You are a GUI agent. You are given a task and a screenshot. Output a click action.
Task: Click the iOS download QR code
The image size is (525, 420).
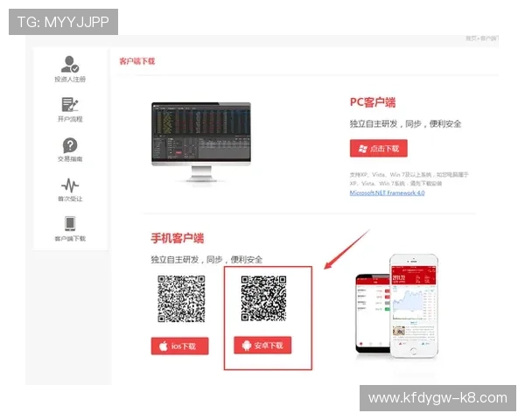[181, 298]
